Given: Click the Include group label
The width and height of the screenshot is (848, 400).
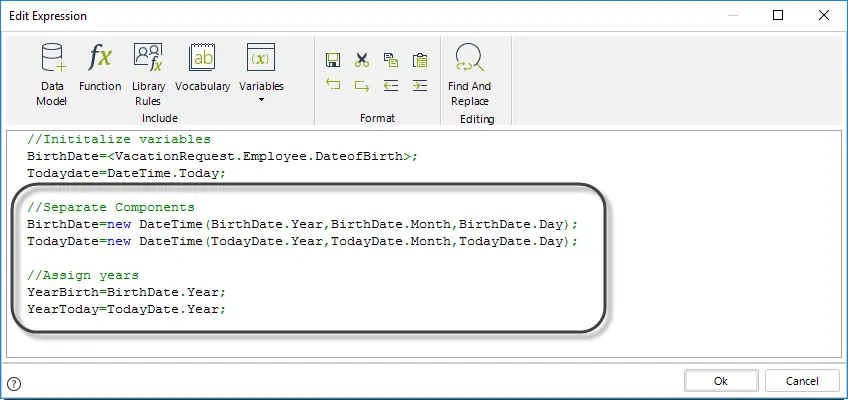Looking at the screenshot, I should click(160, 118).
